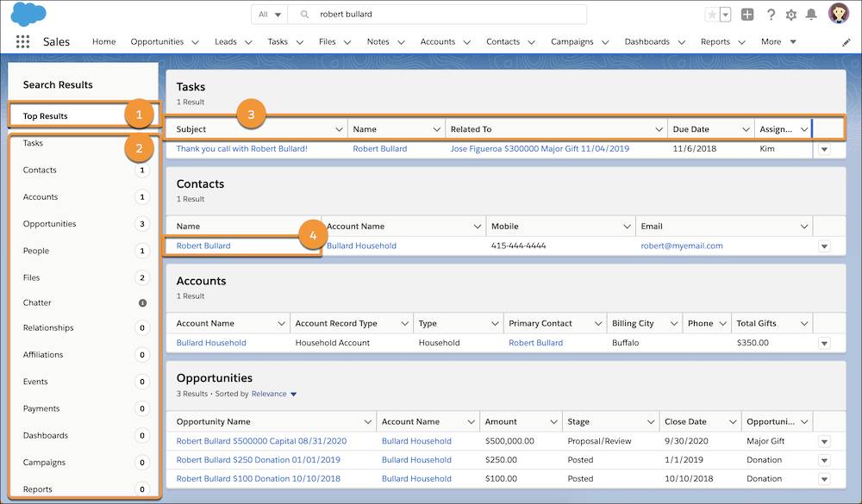Open Jose Figueroa $300000 Major Gift link
The width and height of the screenshot is (862, 504).
pos(540,148)
